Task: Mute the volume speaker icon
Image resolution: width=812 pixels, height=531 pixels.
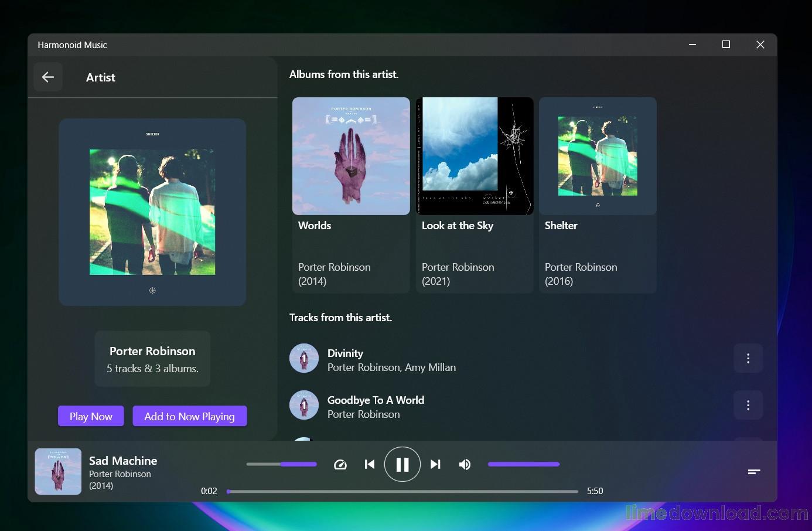Action: tap(465, 464)
